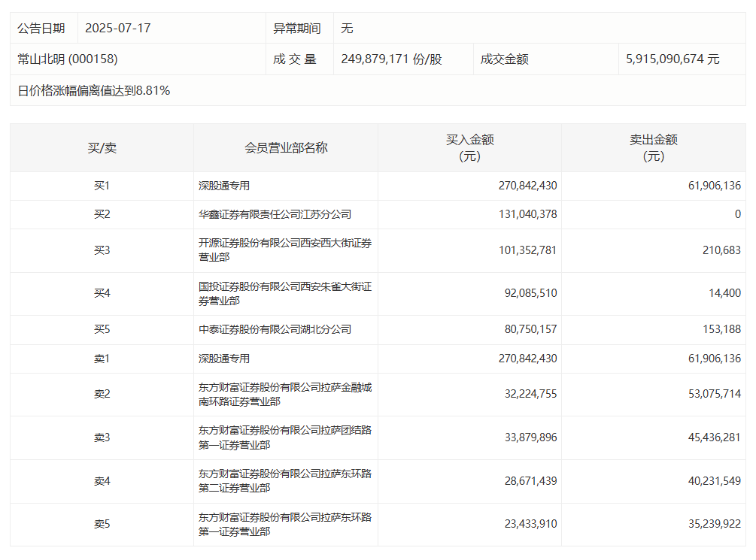The image size is (756, 560).
Task: Select 开源证券 西安西大街证券营业部 branch name
Action: (x=285, y=250)
